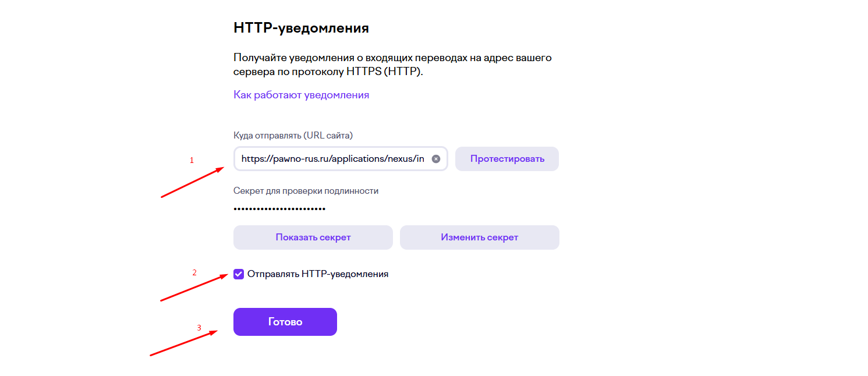Focus the notification URL input field

tap(332, 159)
